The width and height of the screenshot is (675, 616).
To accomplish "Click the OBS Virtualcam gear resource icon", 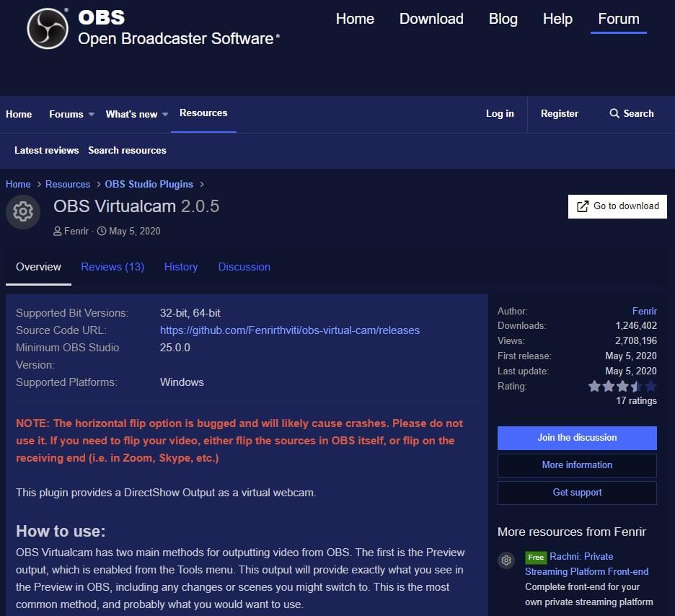I will [23, 211].
